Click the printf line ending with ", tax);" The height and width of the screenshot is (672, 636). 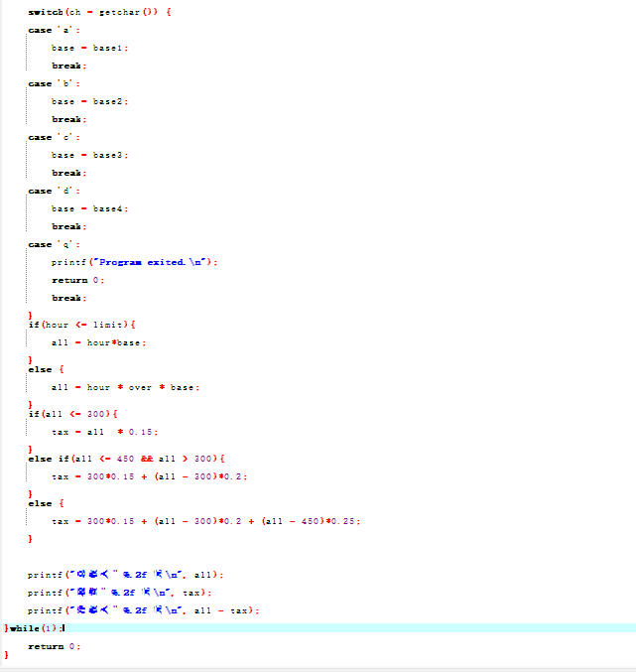pos(119,593)
